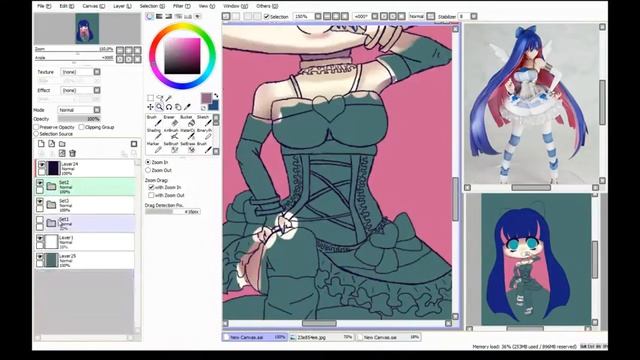Open the Canvas menu
This screenshot has width=640, height=360.
(93, 6)
